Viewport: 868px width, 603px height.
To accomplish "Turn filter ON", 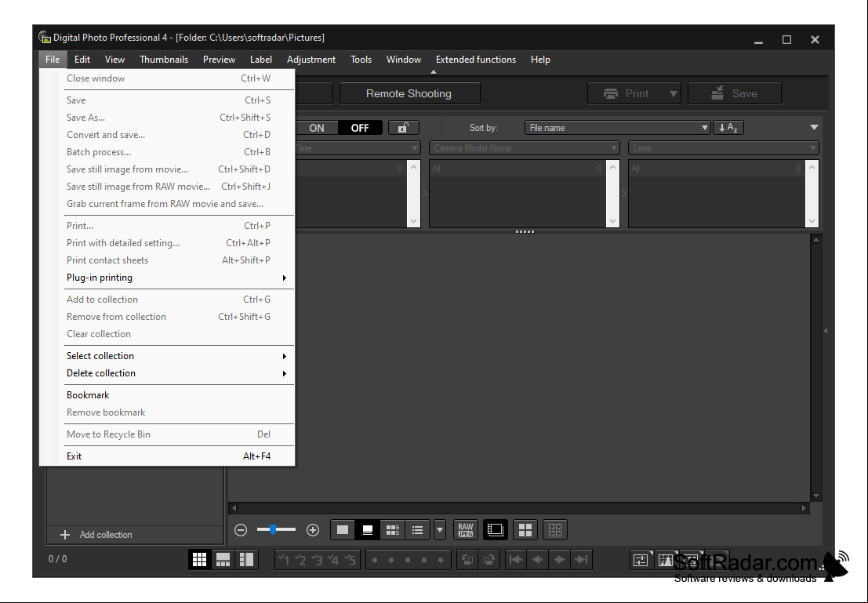I will click(x=317, y=128).
